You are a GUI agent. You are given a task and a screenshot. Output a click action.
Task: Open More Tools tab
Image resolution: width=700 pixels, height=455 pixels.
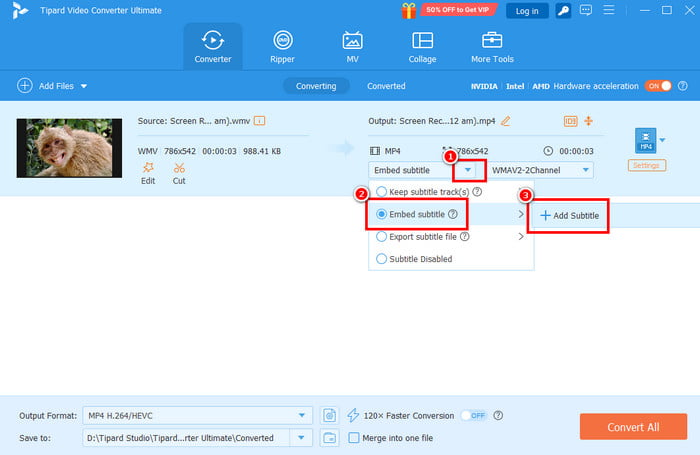(x=492, y=46)
